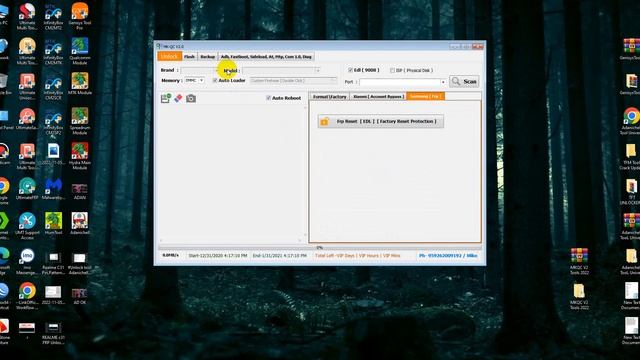Open InfinityBox CM2SP2 desktop shortcut
This screenshot has width=640, height=360.
click(x=53, y=122)
